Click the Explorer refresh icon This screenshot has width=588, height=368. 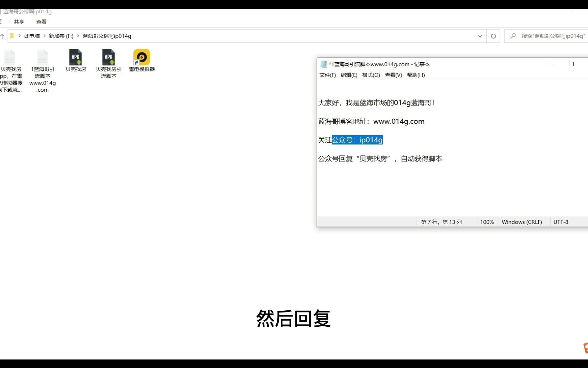(493, 36)
